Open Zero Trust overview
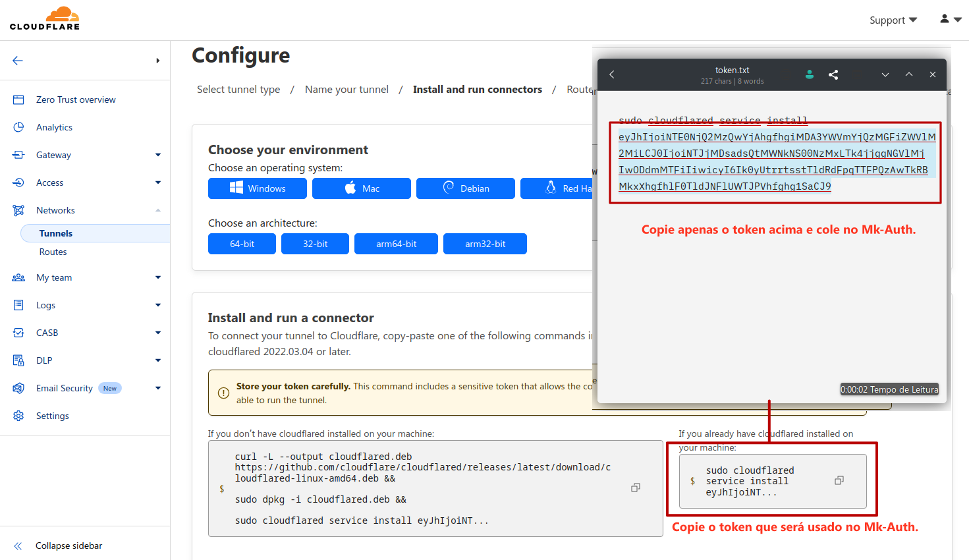The height and width of the screenshot is (560, 969). [x=76, y=99]
